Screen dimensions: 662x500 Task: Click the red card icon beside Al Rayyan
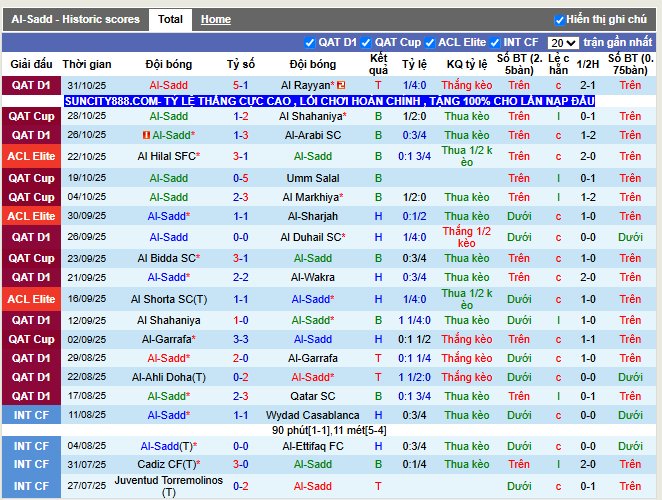pos(341,85)
